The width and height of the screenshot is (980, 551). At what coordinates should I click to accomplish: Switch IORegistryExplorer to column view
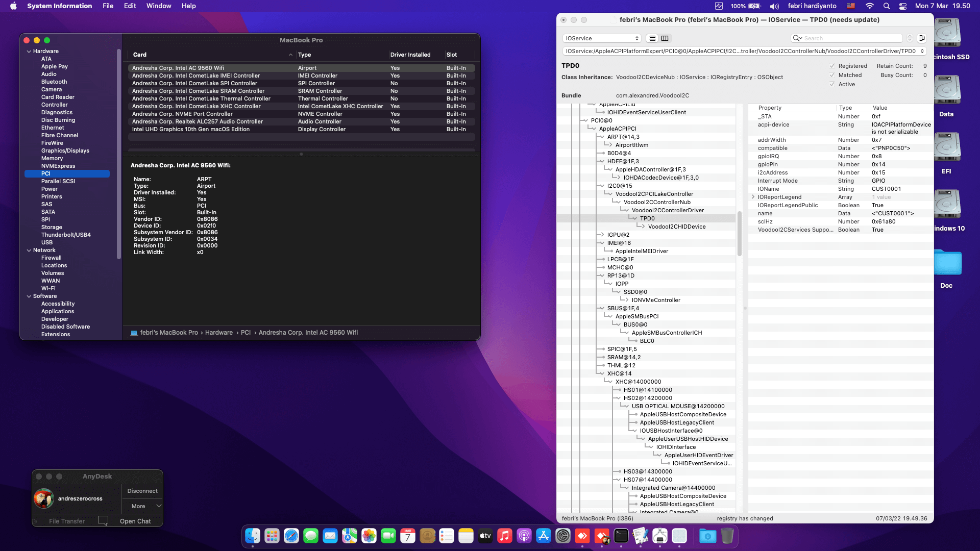click(665, 38)
